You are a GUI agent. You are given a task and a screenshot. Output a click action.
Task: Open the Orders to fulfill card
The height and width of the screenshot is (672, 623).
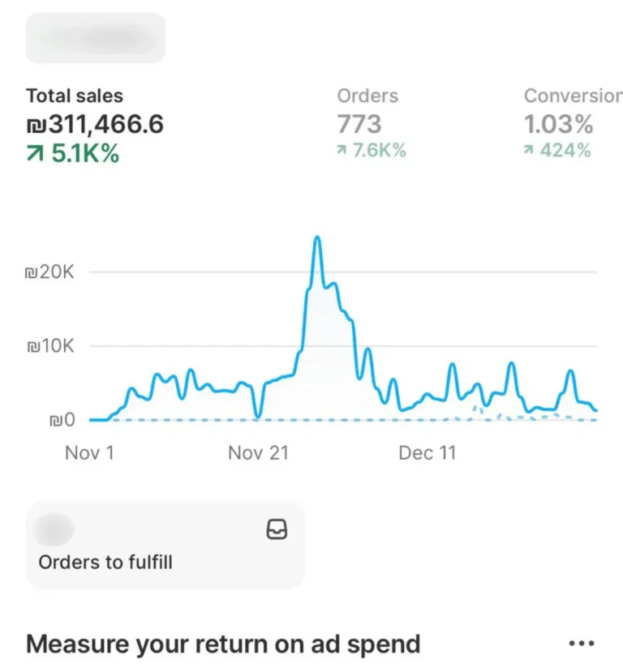pos(165,545)
